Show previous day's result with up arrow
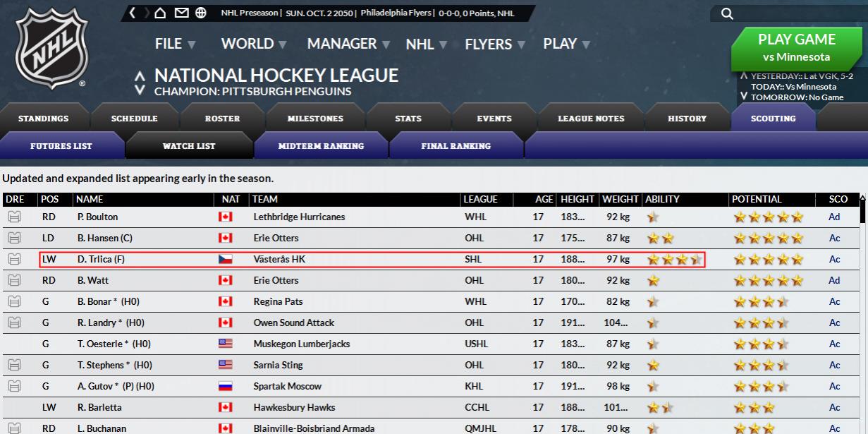This screenshot has width=868, height=434. point(743,76)
